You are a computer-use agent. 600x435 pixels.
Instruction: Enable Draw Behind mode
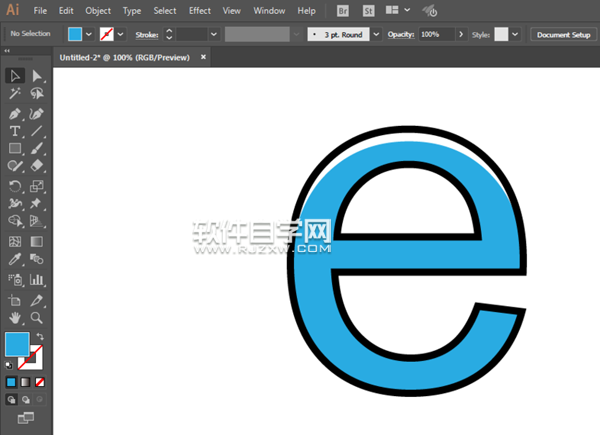pyautogui.click(x=25, y=399)
